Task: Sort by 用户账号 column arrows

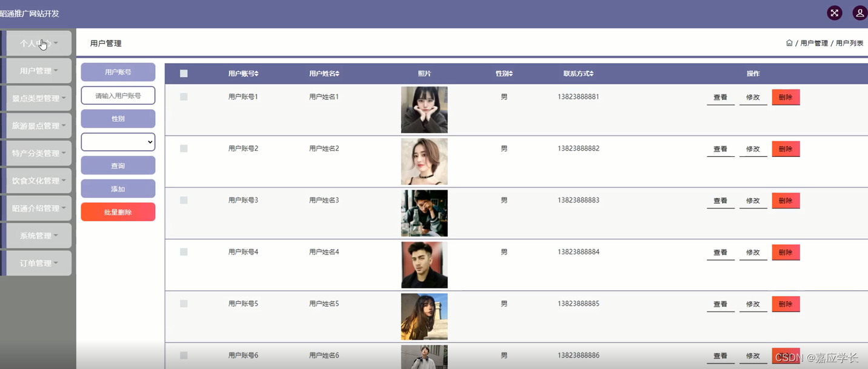Action: click(256, 74)
